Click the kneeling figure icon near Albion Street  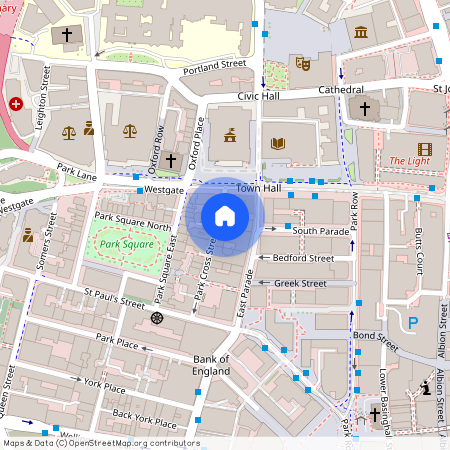click(425, 388)
